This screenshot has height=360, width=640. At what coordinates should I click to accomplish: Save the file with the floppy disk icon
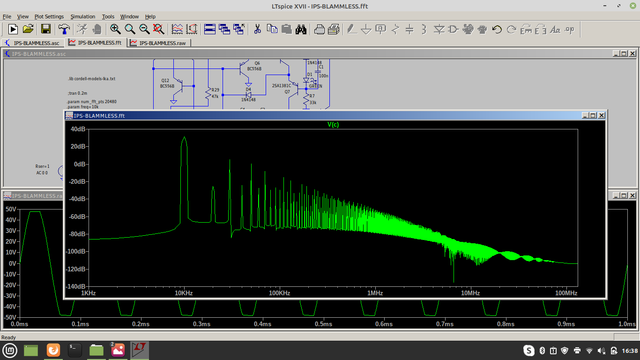[46, 29]
